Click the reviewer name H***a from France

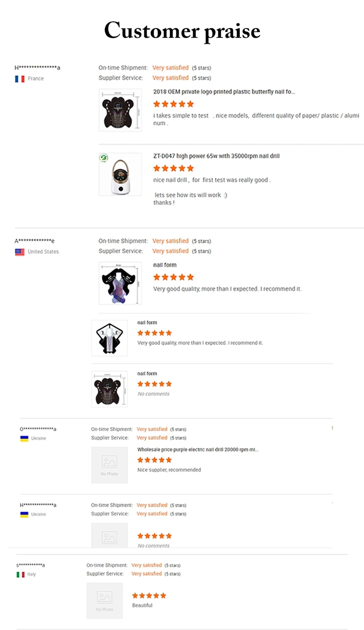[37, 68]
